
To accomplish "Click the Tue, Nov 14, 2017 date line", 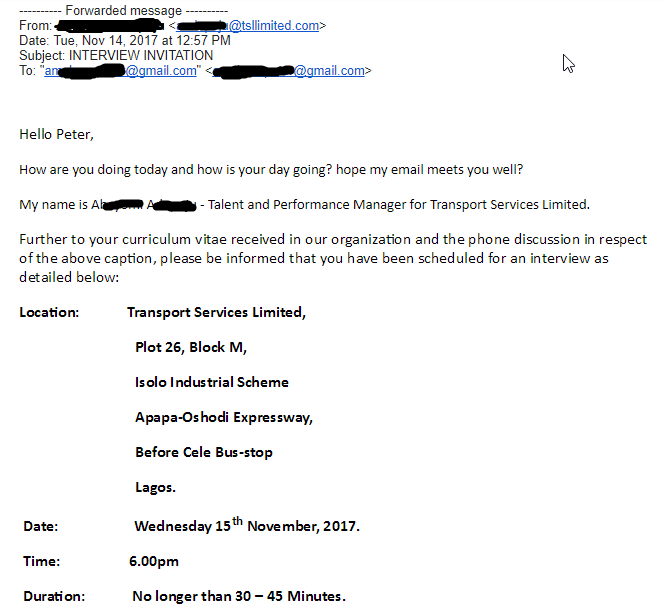I will (125, 40).
